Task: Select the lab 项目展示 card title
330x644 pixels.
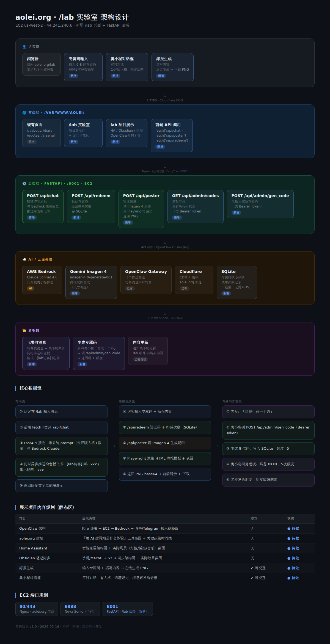Action: coord(122,125)
